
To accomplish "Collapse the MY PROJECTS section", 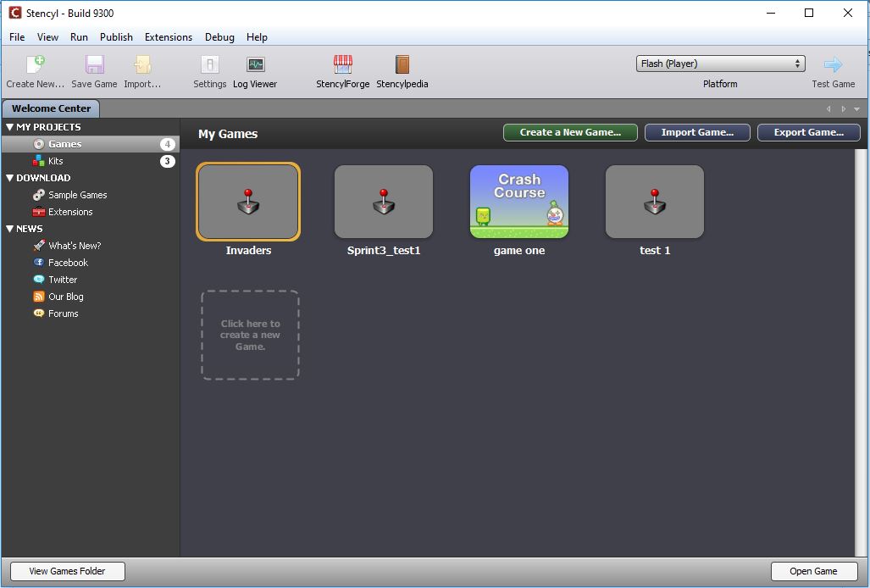I will 9,127.
